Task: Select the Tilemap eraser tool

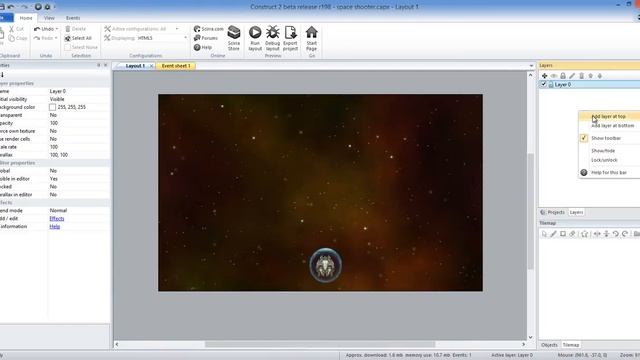Action: [x=572, y=234]
